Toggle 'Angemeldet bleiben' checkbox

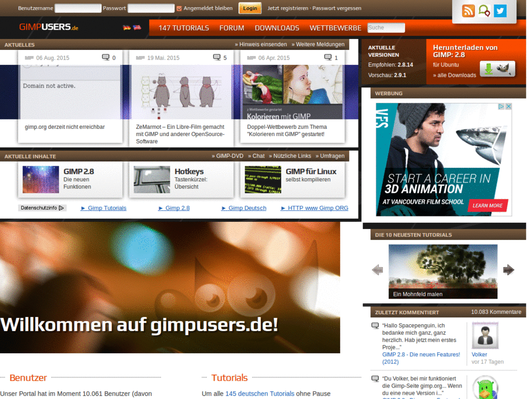coord(179,8)
